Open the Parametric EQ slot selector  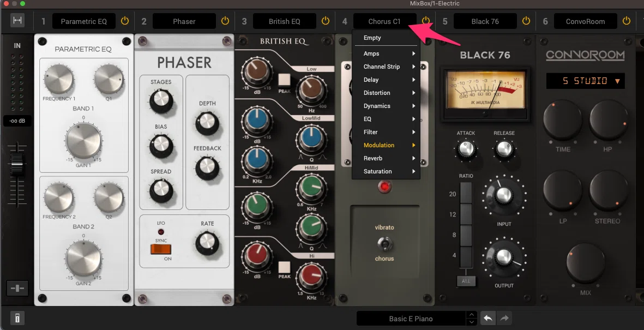click(84, 21)
